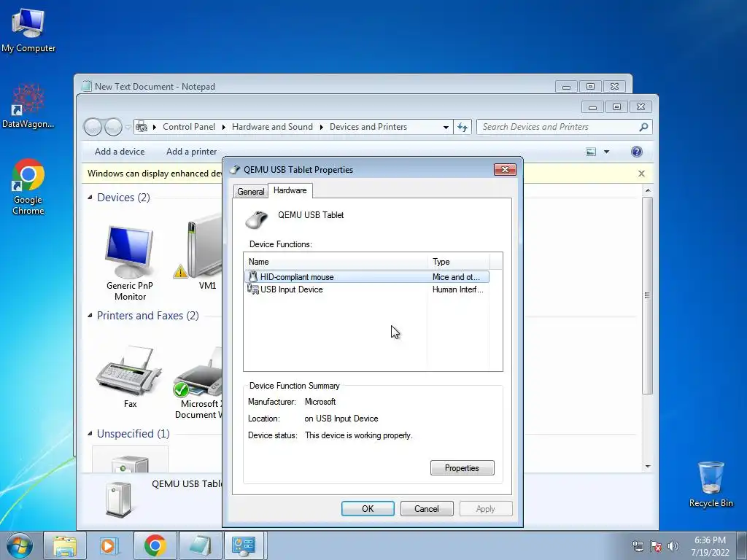Click the change view icon

(591, 152)
